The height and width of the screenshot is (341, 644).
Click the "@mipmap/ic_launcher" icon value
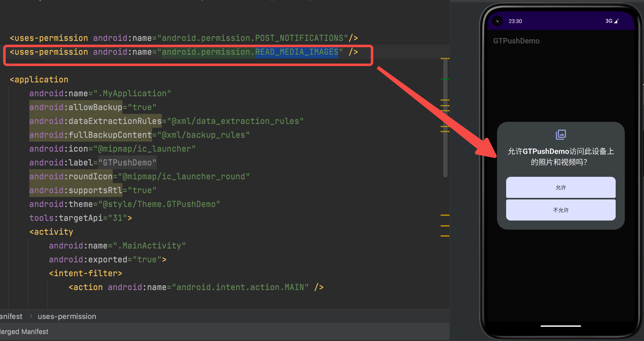144,149
